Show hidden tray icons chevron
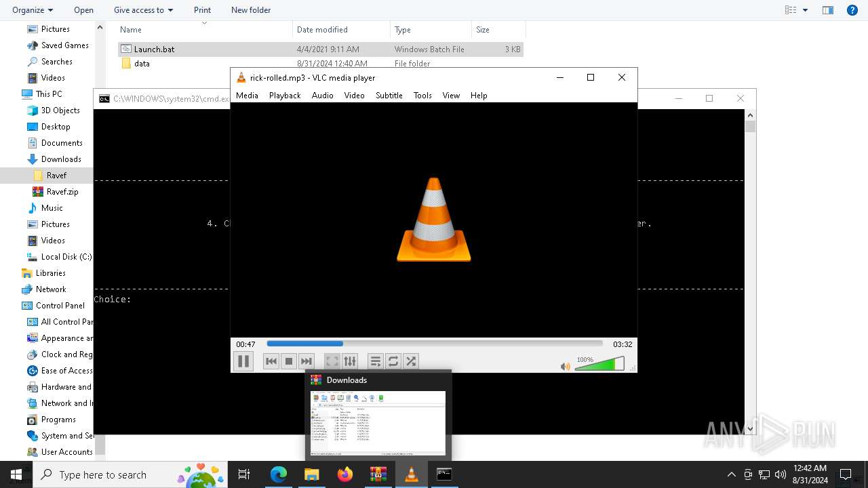Image resolution: width=868 pixels, height=488 pixels. 731,474
